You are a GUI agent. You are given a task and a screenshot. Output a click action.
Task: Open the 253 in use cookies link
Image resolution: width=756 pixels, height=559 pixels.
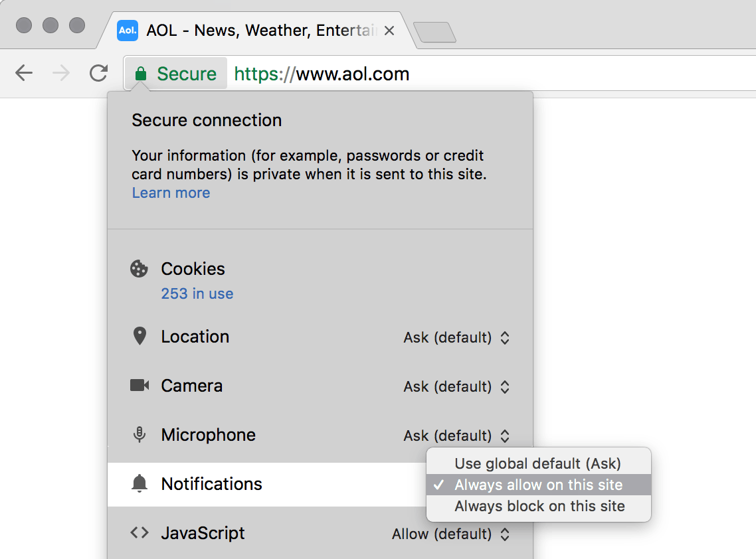pos(197,293)
